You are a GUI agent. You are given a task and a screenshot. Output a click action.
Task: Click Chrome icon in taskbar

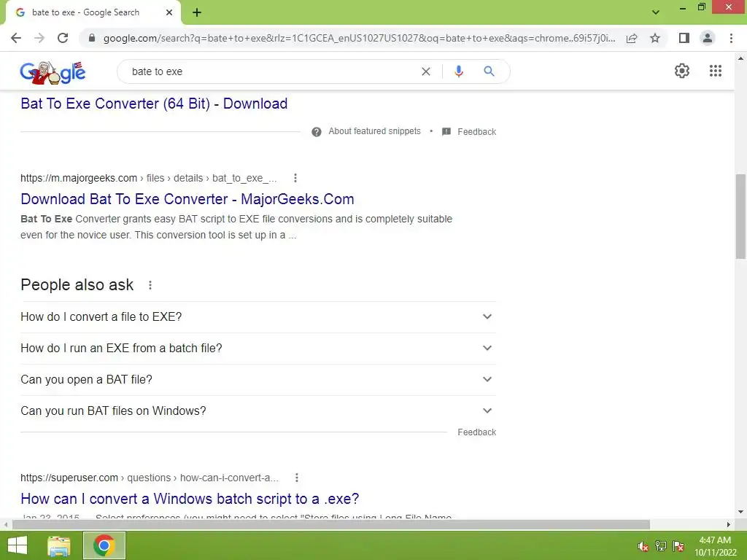pyautogui.click(x=104, y=545)
